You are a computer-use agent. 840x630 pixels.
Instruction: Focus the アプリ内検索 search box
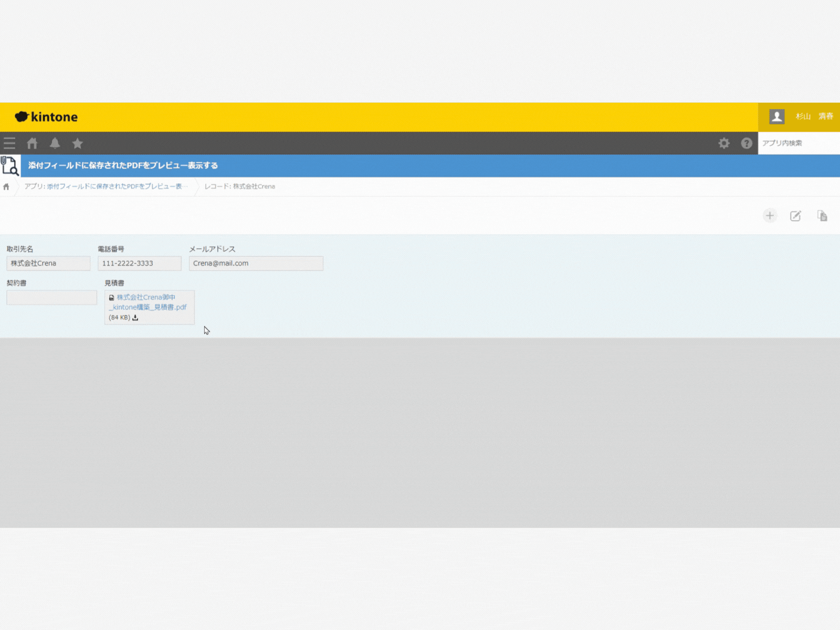tap(799, 143)
